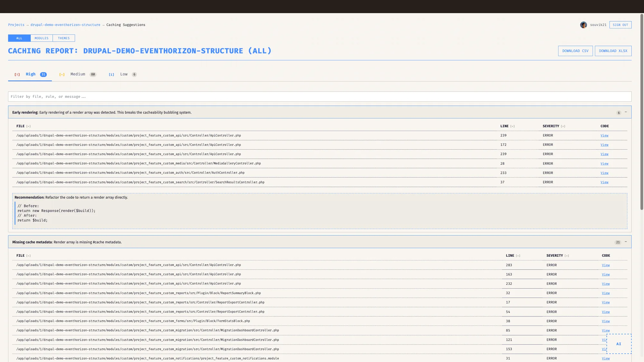Download the report as XLSX

613,51
